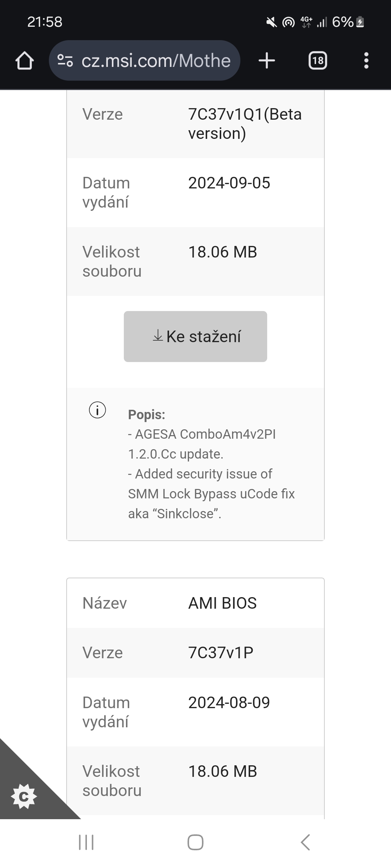The width and height of the screenshot is (391, 868).
Task: Open cookie settings gear icon
Action: 24,796
